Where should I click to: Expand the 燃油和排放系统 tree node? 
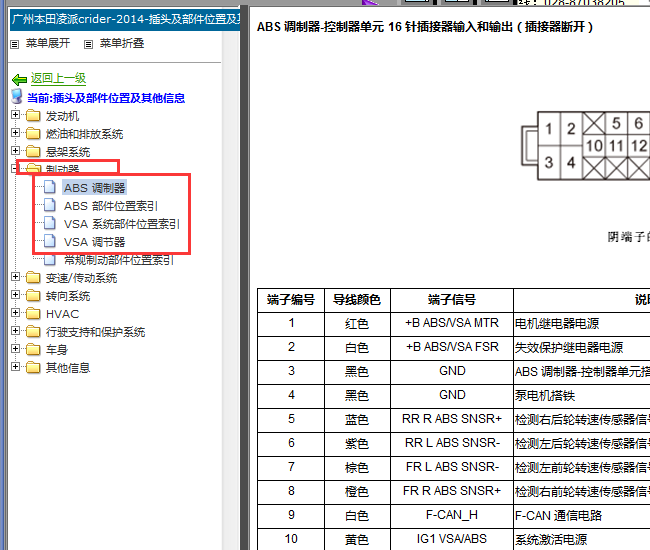coord(15,133)
